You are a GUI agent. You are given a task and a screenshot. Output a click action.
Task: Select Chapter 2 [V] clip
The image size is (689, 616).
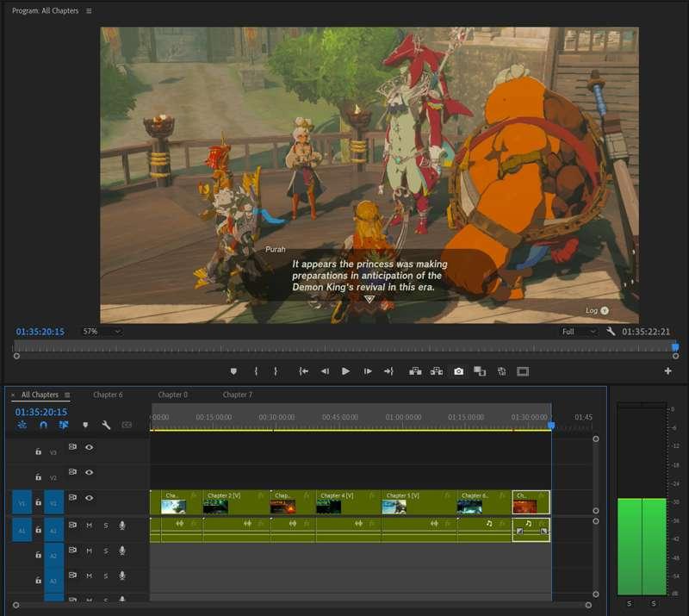click(236, 502)
